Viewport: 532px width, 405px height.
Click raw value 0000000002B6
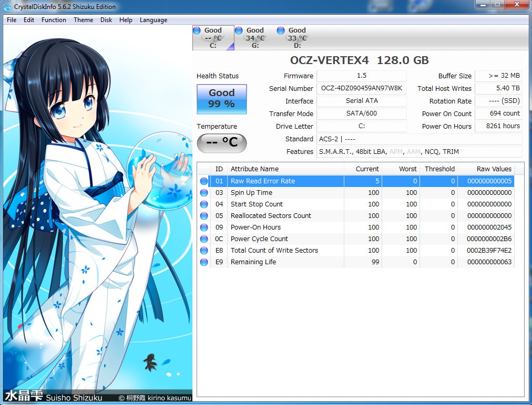click(x=489, y=239)
